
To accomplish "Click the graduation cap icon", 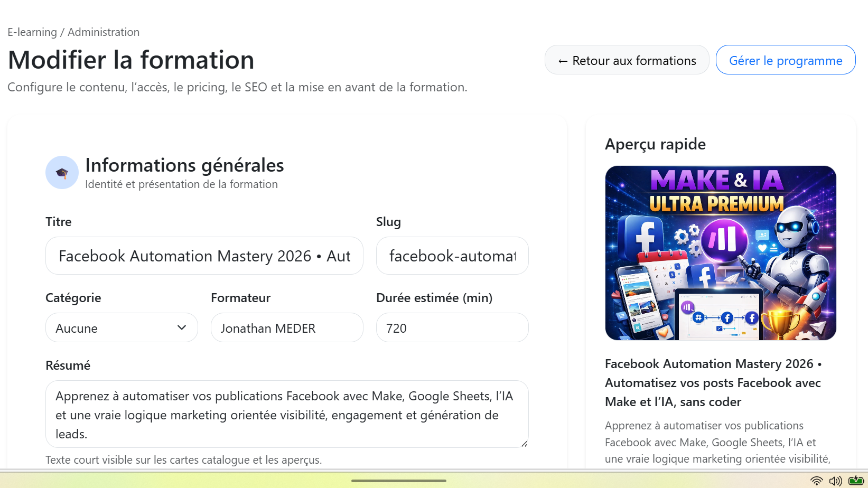I will click(x=62, y=173).
